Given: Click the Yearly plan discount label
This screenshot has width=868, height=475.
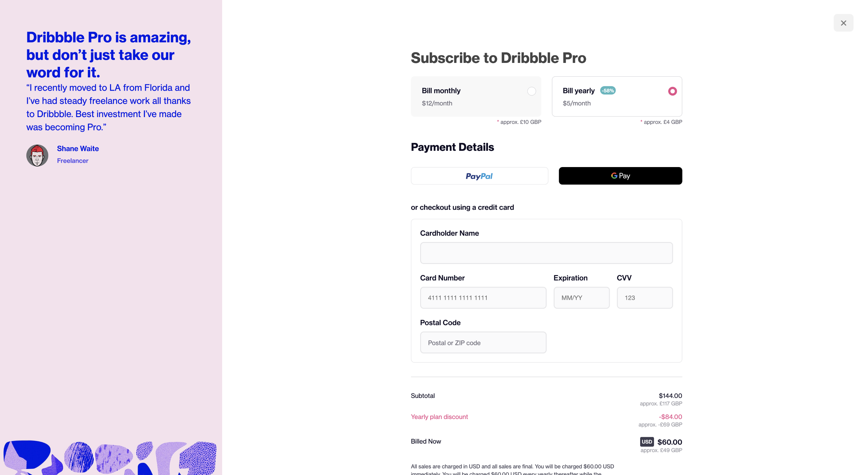Looking at the screenshot, I should (439, 417).
